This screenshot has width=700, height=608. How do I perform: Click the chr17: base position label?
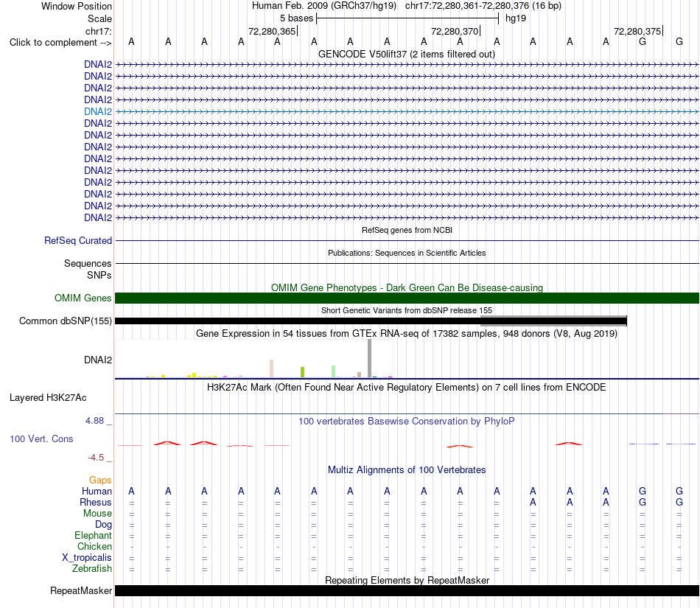[x=98, y=31]
